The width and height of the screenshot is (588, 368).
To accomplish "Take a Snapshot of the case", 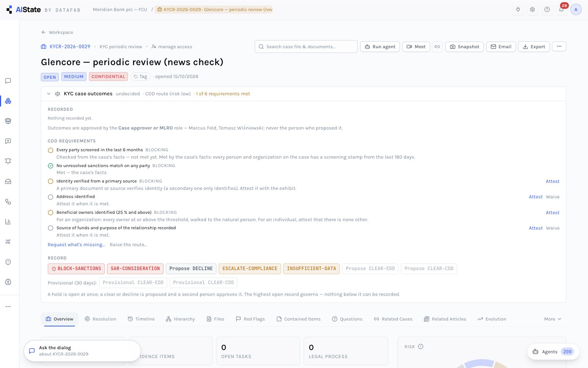I will click(465, 47).
